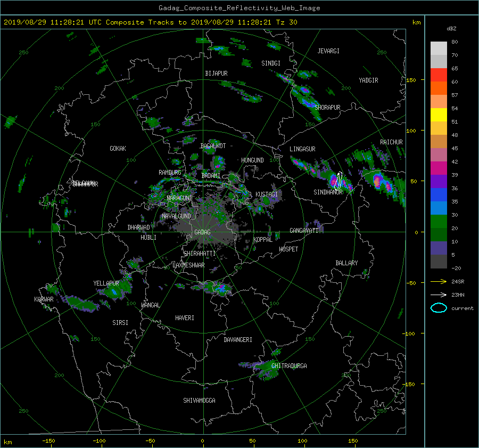Image resolution: width=479 pixels, height=448 pixels.
Task: Select the GANGAVATI label
Action: coord(304,231)
